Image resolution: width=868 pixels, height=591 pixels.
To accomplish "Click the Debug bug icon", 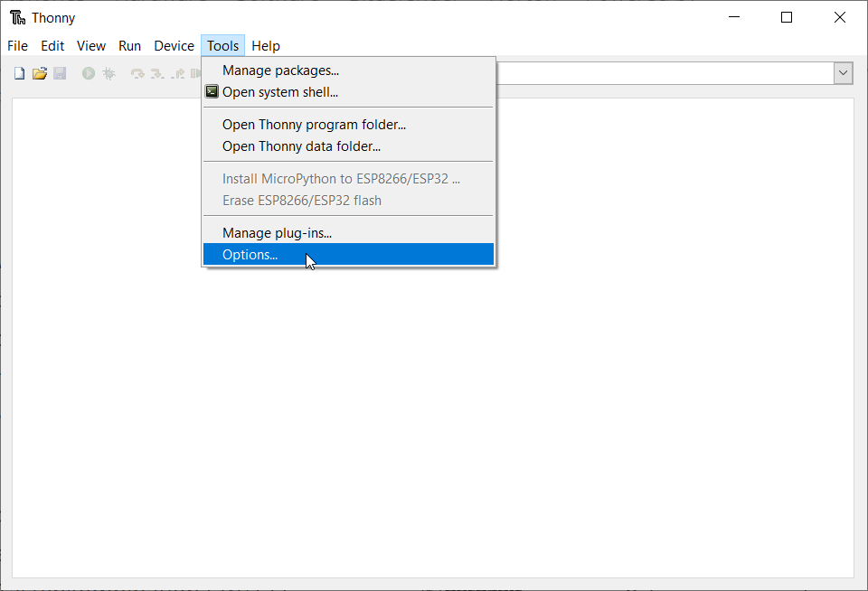I will [108, 73].
